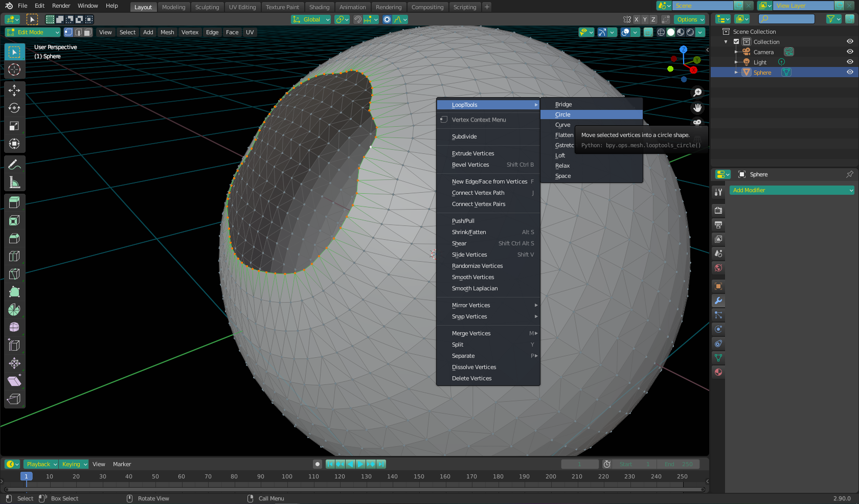The width and height of the screenshot is (859, 504).
Task: Open the Edit Mode dropdown
Action: 33,32
